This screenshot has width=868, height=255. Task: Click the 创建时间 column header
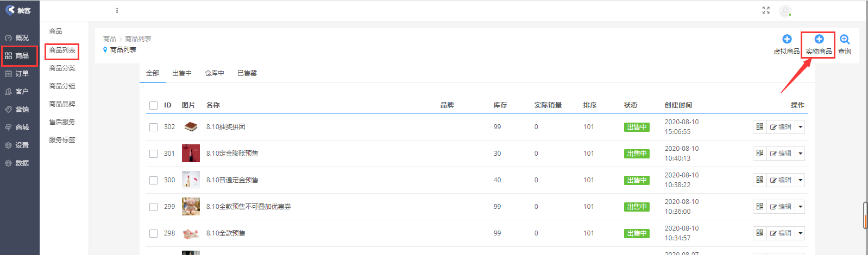point(678,105)
